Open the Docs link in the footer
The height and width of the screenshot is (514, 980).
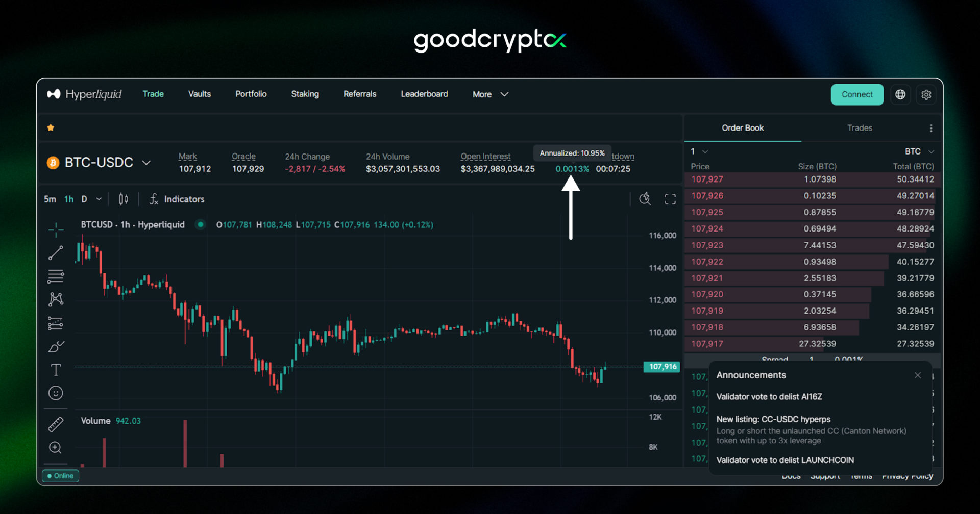[791, 476]
